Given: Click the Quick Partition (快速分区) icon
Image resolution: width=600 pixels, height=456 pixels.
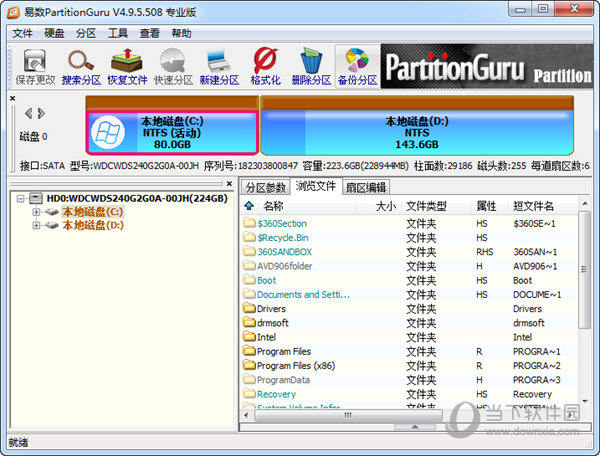Looking at the screenshot, I should [x=173, y=67].
